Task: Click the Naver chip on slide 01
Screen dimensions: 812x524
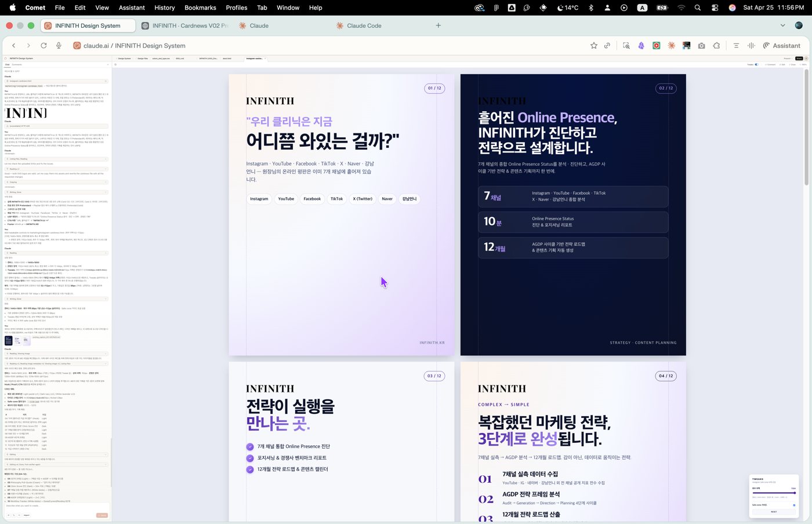Action: coord(387,199)
